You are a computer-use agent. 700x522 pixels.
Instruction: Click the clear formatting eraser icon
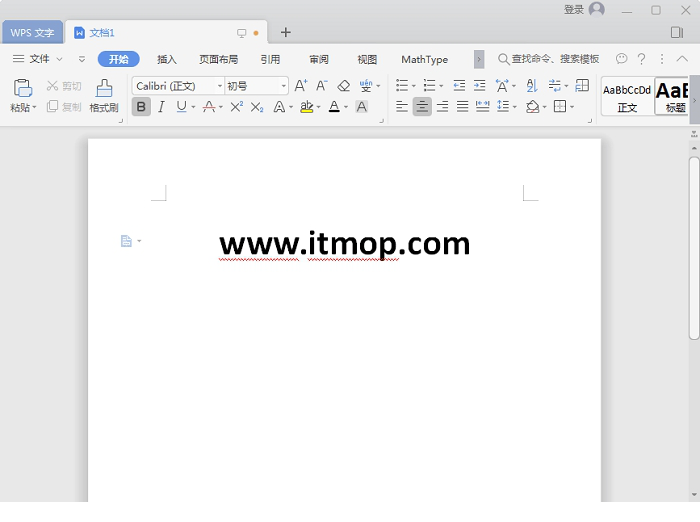tap(343, 86)
